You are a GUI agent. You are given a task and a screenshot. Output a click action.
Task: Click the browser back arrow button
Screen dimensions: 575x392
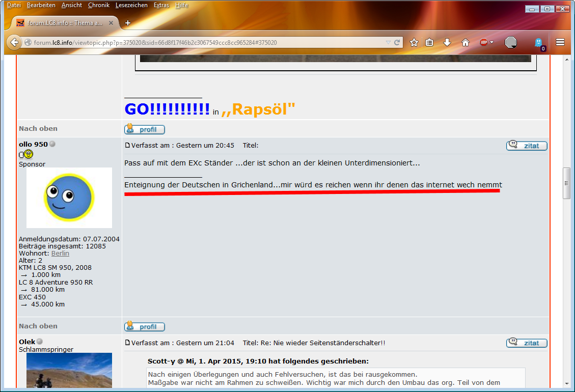click(14, 42)
